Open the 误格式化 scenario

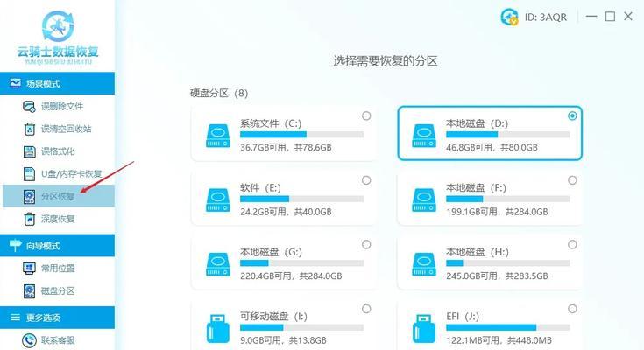(x=58, y=151)
